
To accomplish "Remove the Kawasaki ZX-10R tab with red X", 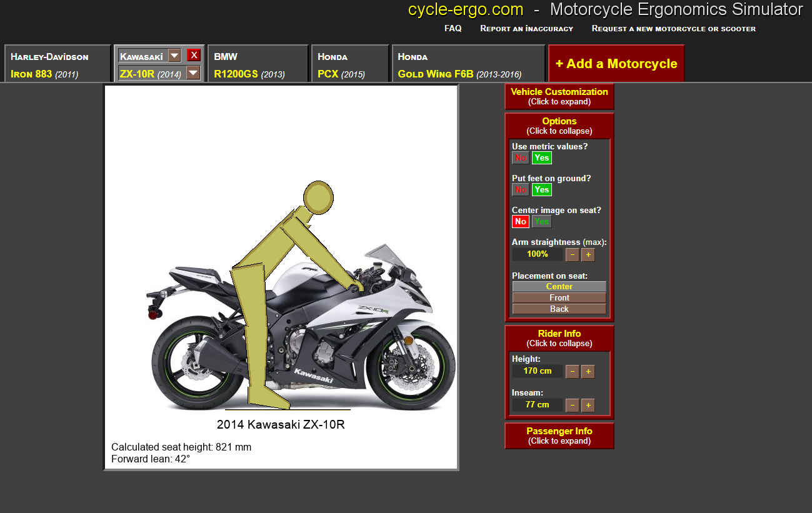I will coord(194,55).
